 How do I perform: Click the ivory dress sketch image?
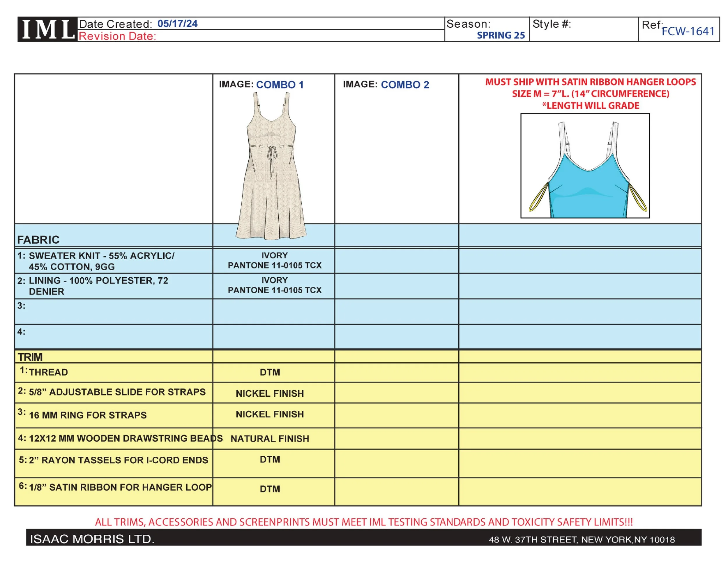pyautogui.click(x=271, y=166)
